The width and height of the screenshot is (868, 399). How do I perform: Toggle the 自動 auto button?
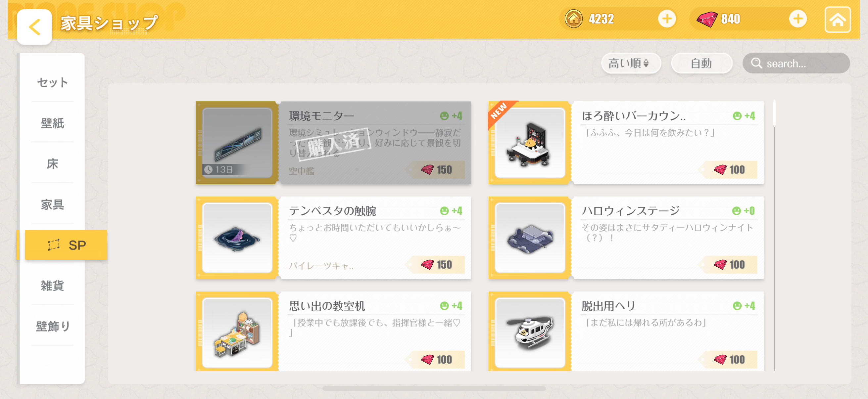[x=701, y=63]
